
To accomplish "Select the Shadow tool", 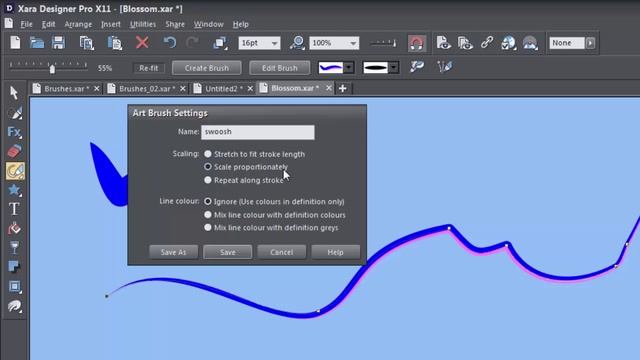I will pos(14,267).
